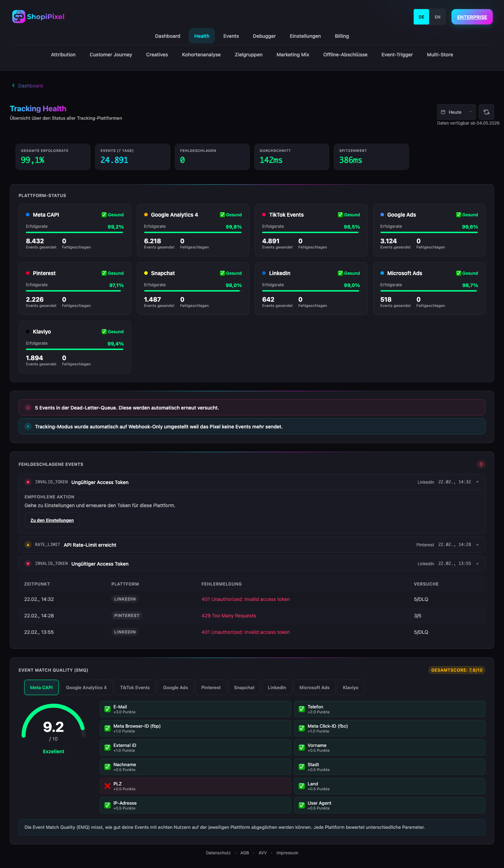Screen dimensions: 504x868
Task: Click the calendar icon in Heute selector
Action: pos(443,112)
